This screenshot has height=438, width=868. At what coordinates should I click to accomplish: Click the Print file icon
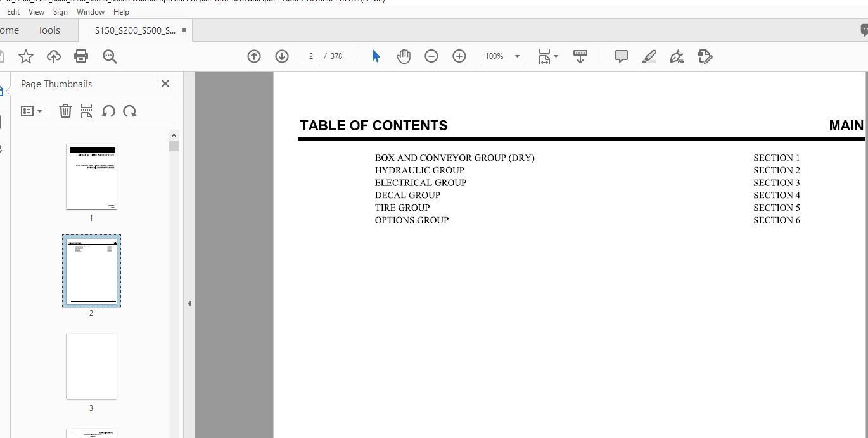click(x=81, y=56)
